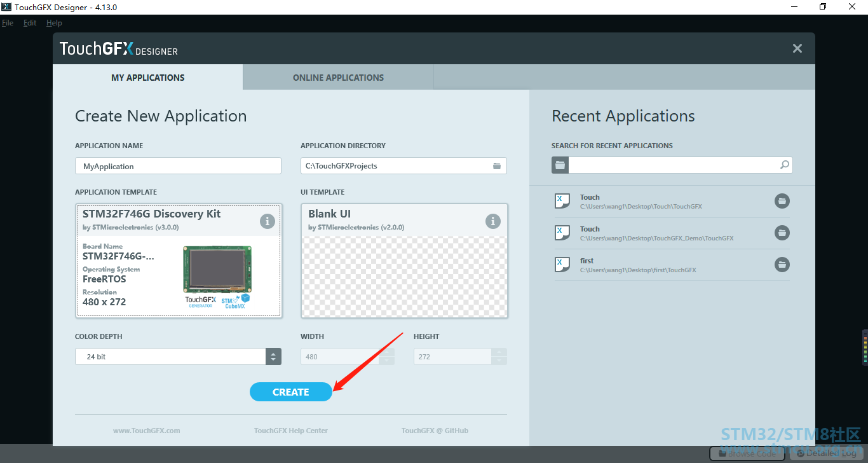Screen dimensions: 868x463
Task: Click the CREATE button
Action: pyautogui.click(x=291, y=392)
